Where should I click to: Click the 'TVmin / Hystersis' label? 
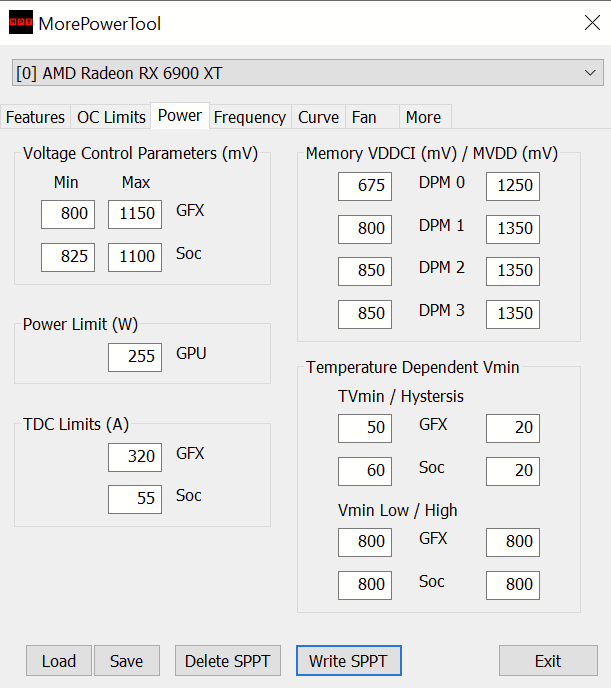401,397
